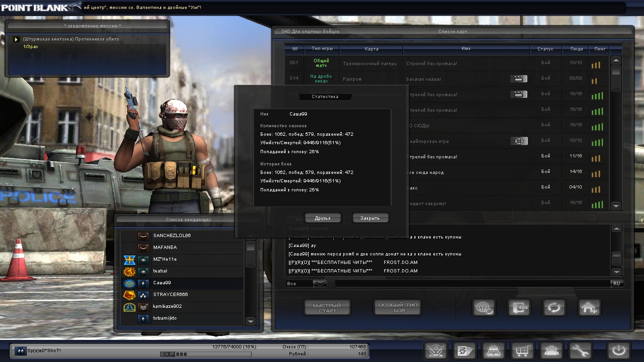This screenshot has width=644, height=362.
Task: Select the room named Снайперская игра
Action: click(x=447, y=141)
